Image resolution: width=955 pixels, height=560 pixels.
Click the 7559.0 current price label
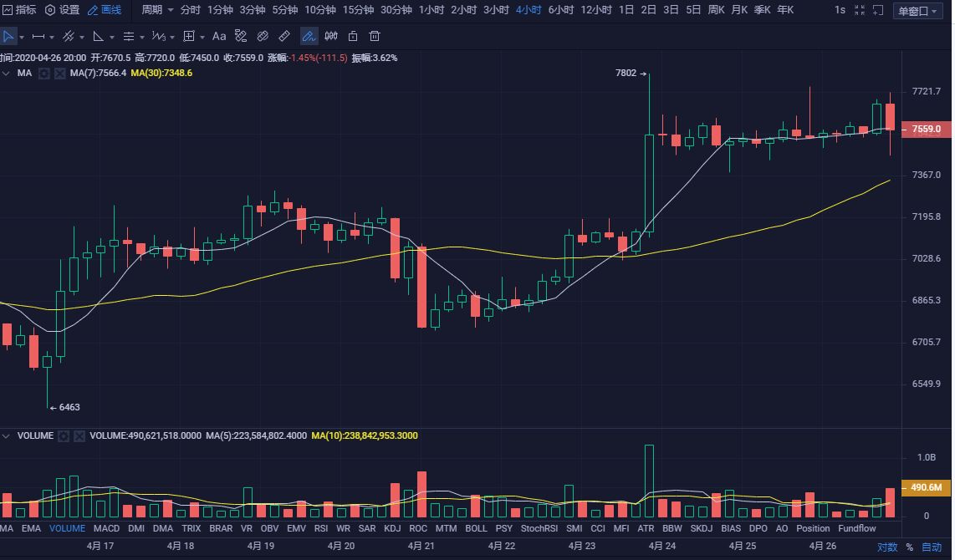[x=926, y=130]
